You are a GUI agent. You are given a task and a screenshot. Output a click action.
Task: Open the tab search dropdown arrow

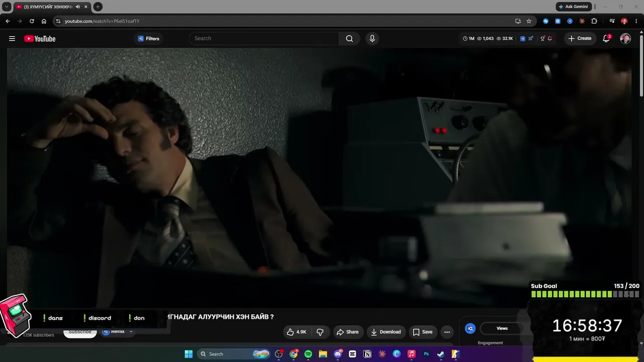point(7,7)
